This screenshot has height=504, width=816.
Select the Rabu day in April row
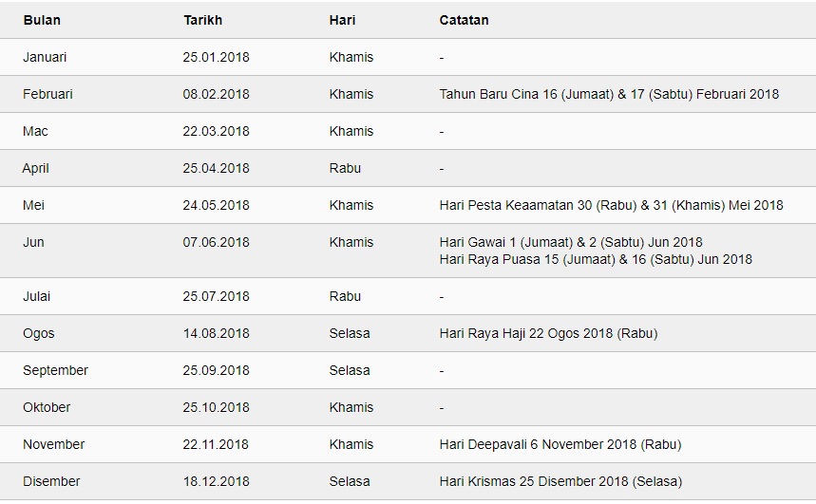(345, 169)
